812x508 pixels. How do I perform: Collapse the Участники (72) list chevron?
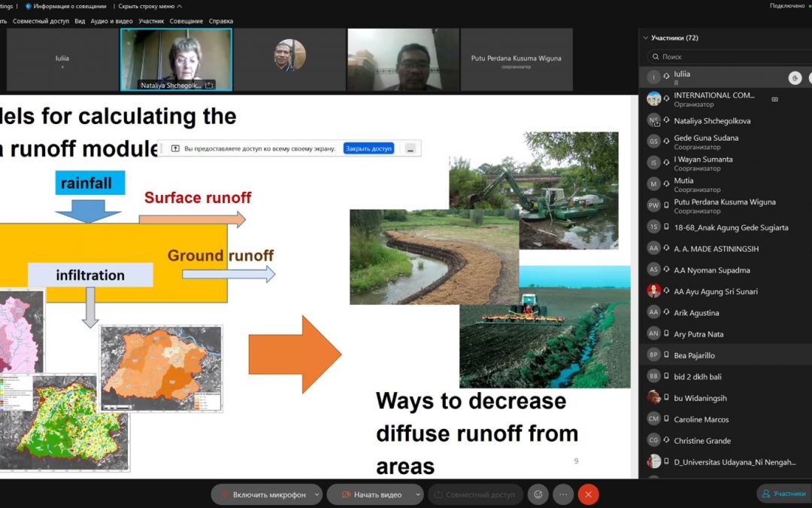(x=645, y=38)
